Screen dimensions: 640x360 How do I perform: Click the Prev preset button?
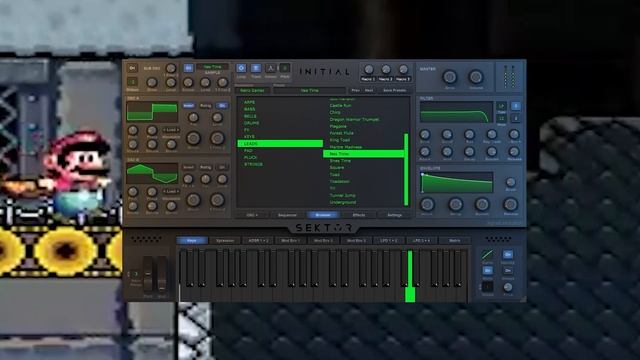pyautogui.click(x=356, y=91)
